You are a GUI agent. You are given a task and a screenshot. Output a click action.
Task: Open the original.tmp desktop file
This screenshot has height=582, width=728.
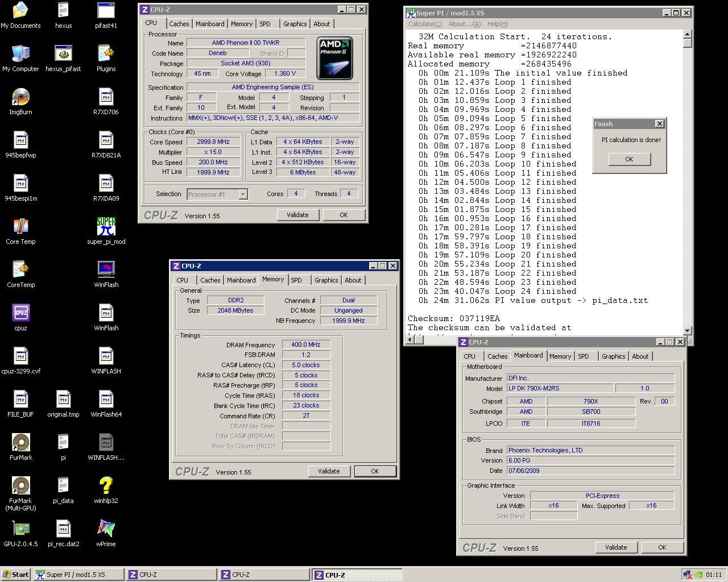tap(63, 404)
